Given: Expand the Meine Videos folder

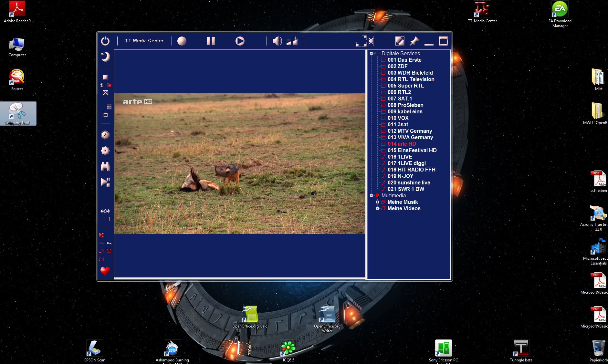Looking at the screenshot, I should click(x=377, y=209).
